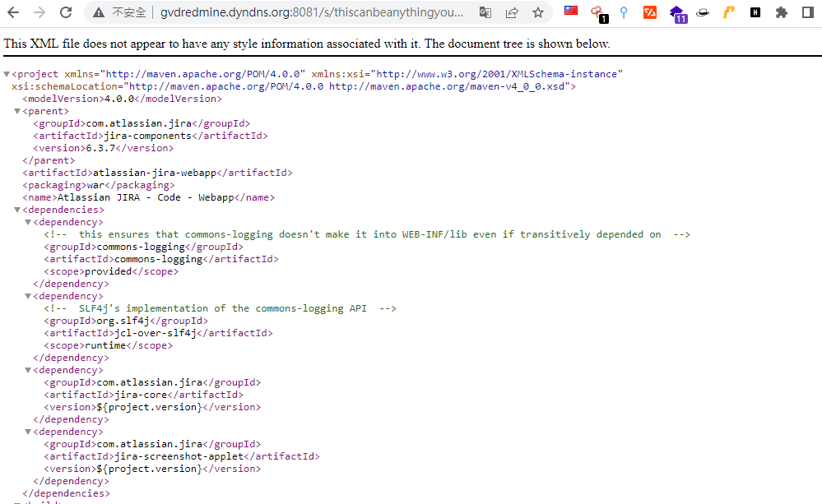The height and width of the screenshot is (504, 822).
Task: Click the groupId org.slf4j line
Action: coord(126,321)
